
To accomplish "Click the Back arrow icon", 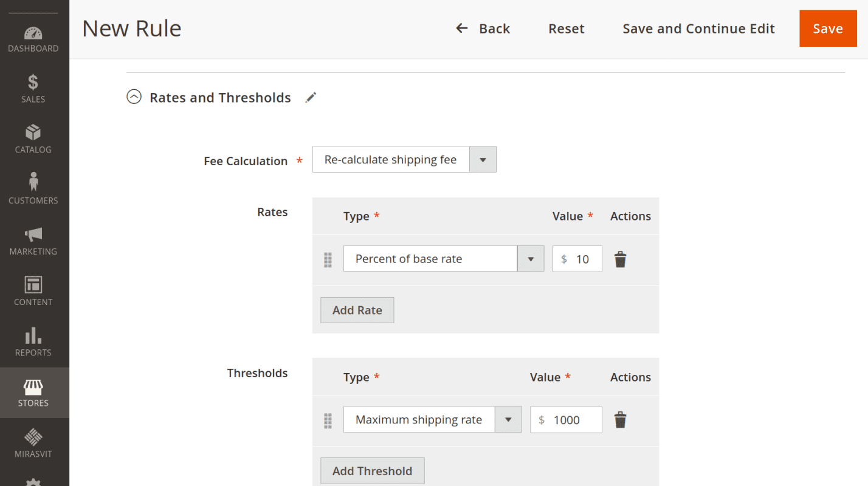I will tap(462, 28).
